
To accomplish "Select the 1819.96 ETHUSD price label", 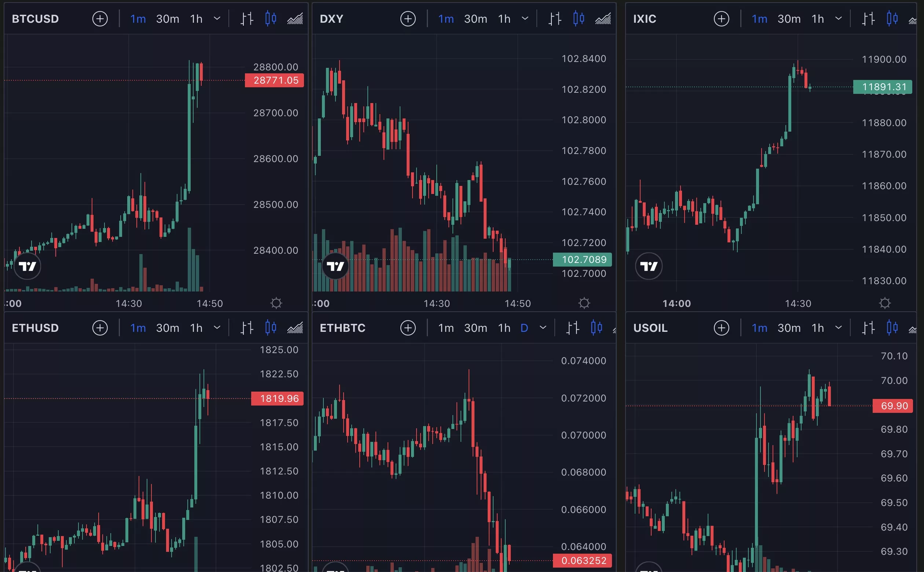I will [x=277, y=398].
